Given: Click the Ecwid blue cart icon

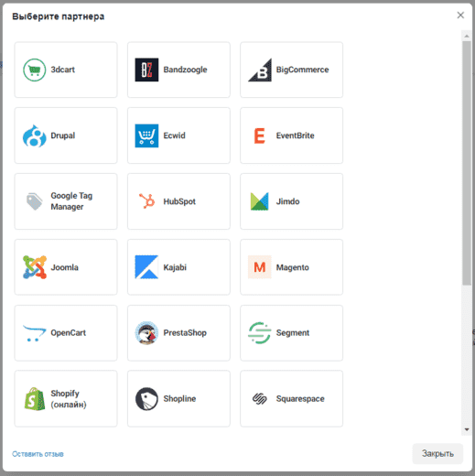Looking at the screenshot, I should [x=146, y=135].
